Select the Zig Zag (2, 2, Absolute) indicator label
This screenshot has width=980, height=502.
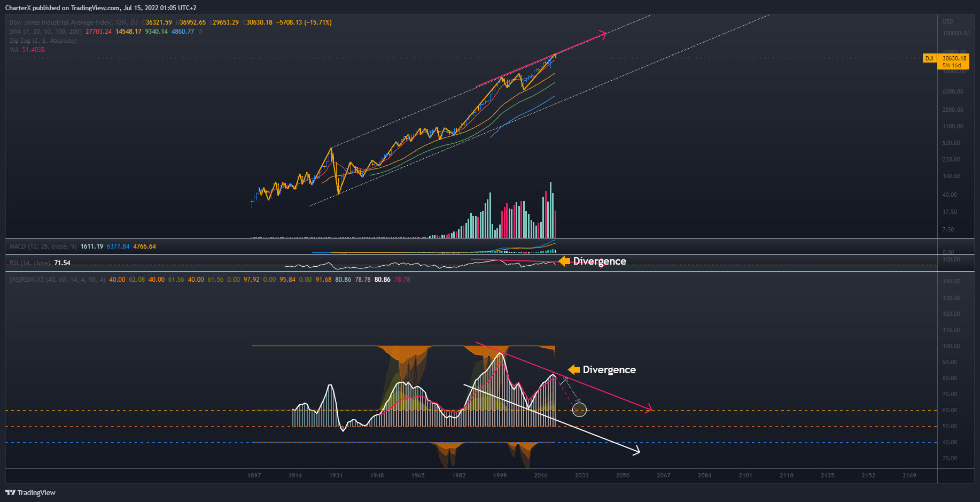coord(43,41)
